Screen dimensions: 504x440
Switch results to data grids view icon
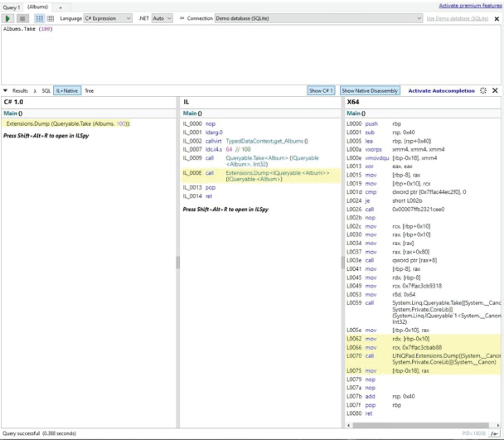tap(50, 19)
